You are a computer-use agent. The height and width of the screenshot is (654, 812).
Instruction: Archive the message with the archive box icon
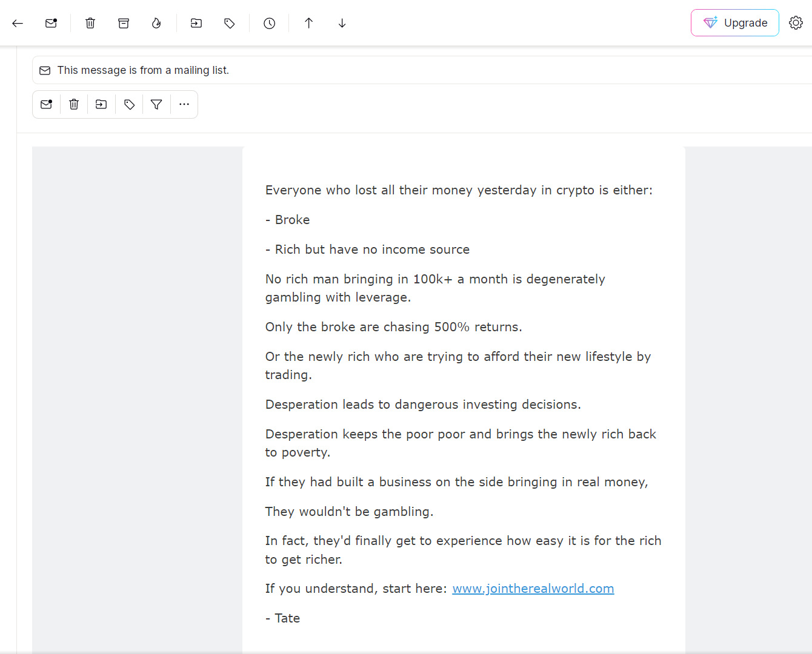click(x=124, y=23)
